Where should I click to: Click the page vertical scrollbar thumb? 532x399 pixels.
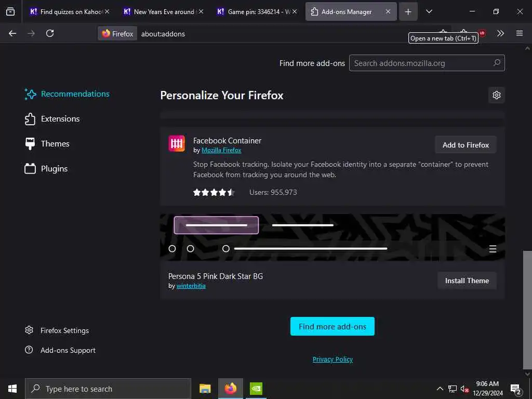527,310
